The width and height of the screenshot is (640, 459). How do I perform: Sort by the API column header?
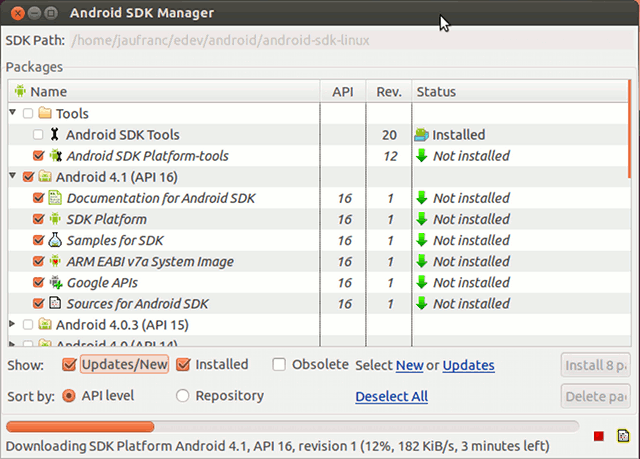click(x=343, y=91)
